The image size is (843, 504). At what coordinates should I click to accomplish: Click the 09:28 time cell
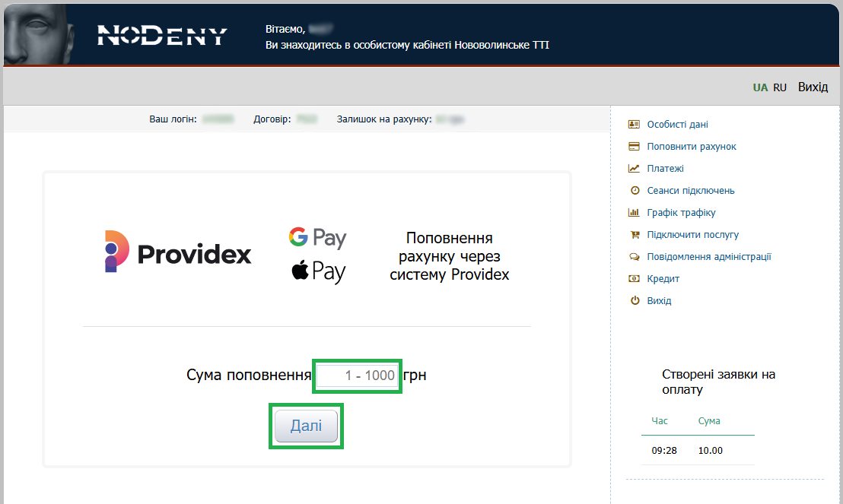(x=664, y=450)
